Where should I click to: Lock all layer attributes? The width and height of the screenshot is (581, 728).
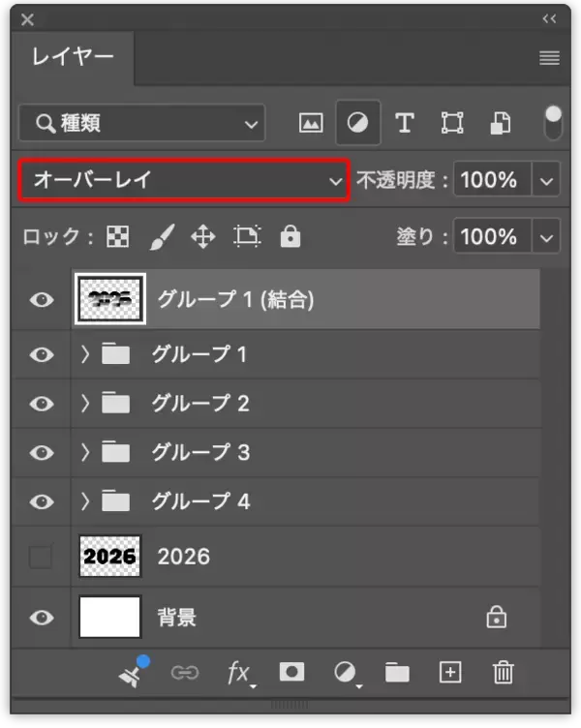pyautogui.click(x=290, y=236)
